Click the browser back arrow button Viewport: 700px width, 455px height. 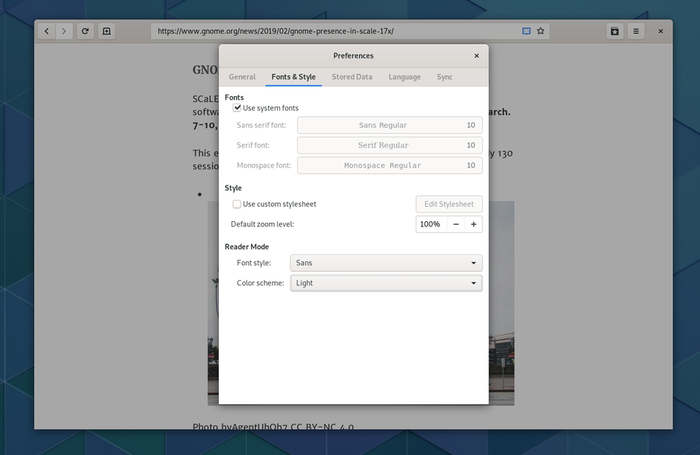(46, 31)
